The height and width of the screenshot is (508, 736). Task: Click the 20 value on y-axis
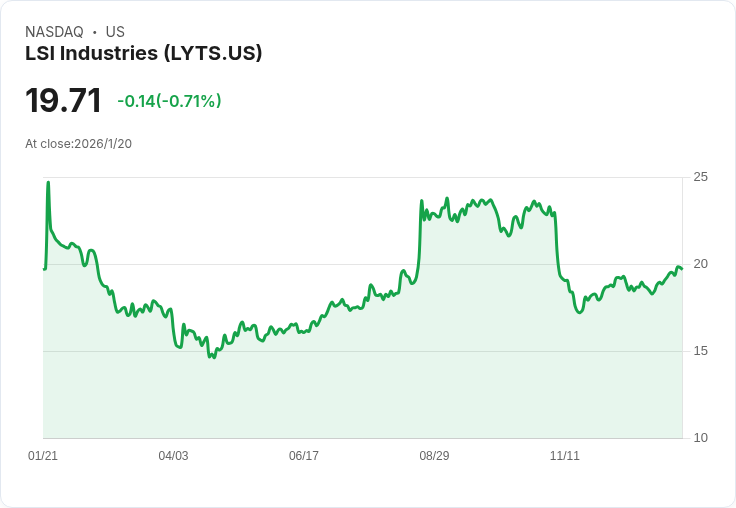pyautogui.click(x=701, y=264)
